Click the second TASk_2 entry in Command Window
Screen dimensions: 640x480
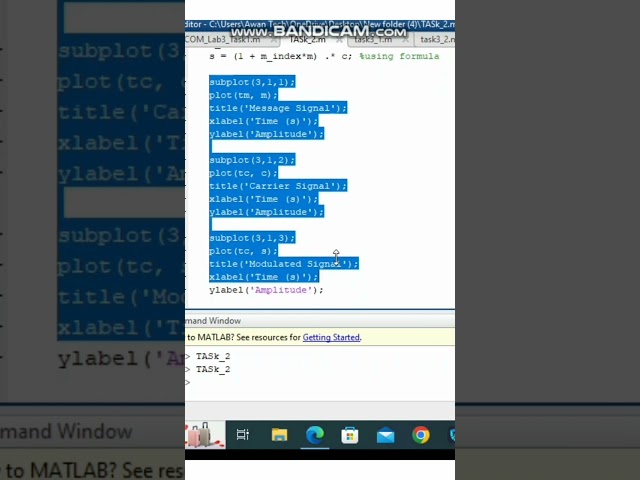pyautogui.click(x=213, y=369)
